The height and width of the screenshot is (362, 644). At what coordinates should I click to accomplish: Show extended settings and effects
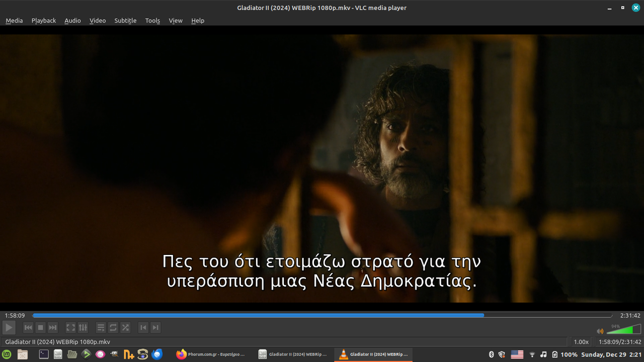(x=83, y=328)
